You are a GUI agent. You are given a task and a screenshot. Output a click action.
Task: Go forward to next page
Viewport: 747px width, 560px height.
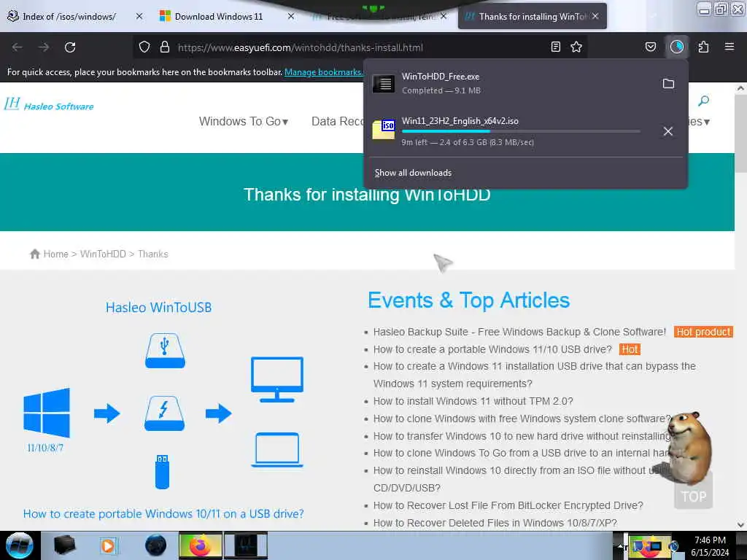click(x=44, y=47)
